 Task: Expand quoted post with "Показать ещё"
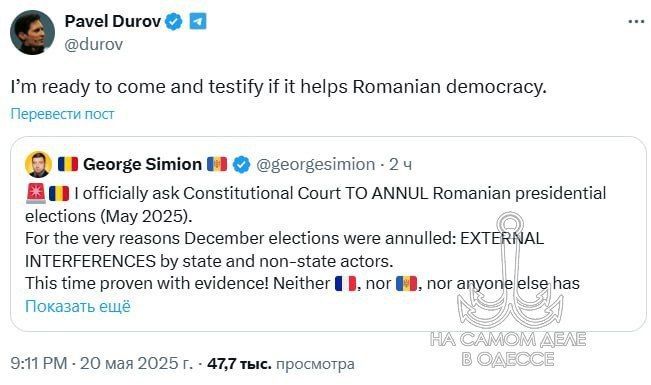(78, 306)
